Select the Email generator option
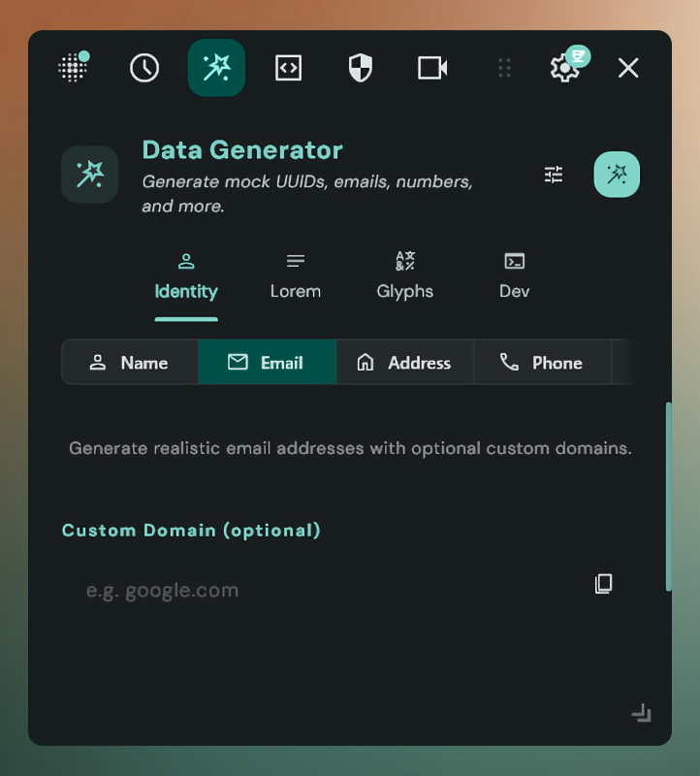 pyautogui.click(x=268, y=363)
